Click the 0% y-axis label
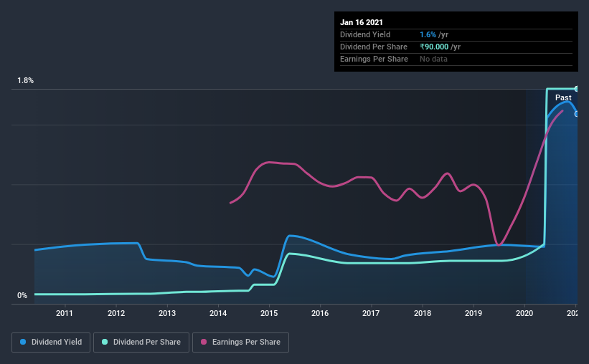 22,295
